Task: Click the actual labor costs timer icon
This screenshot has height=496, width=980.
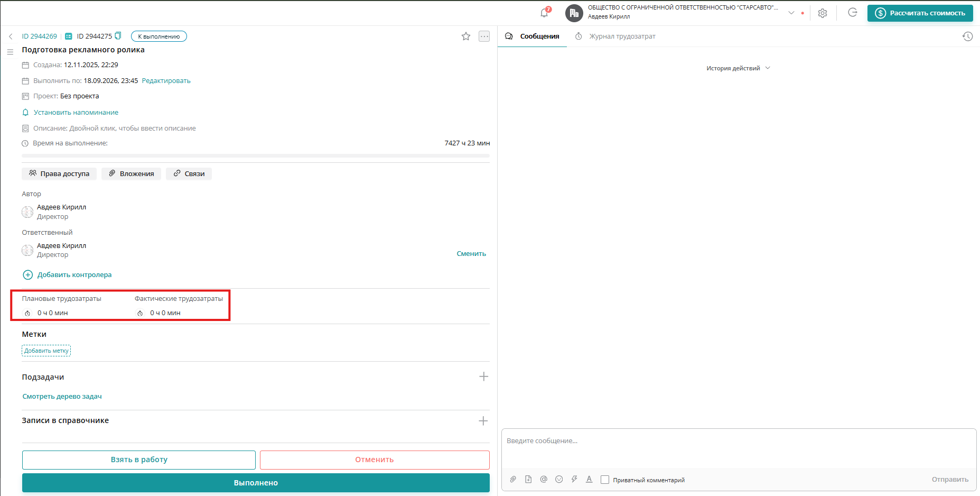Action: tap(140, 313)
